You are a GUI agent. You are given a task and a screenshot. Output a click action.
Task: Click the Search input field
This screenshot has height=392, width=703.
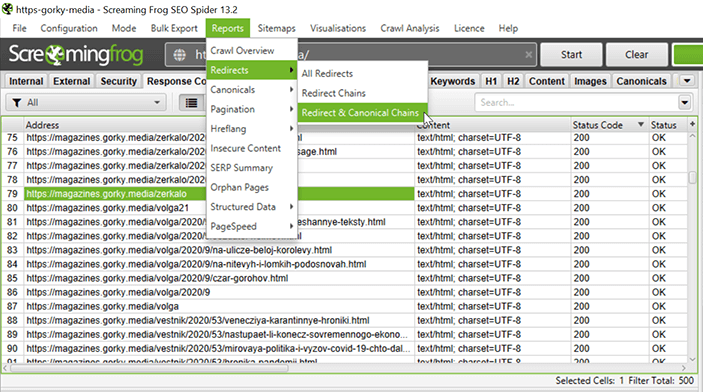[x=577, y=103]
